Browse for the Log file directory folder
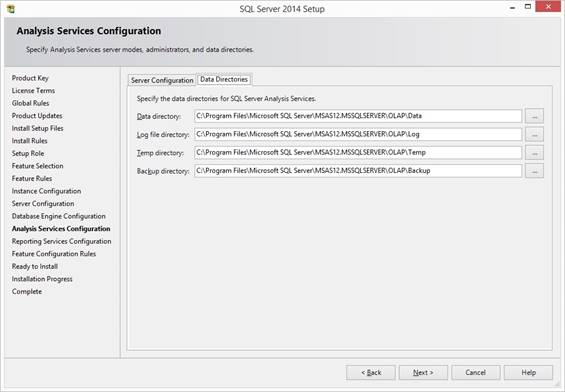565x392 pixels. click(534, 134)
